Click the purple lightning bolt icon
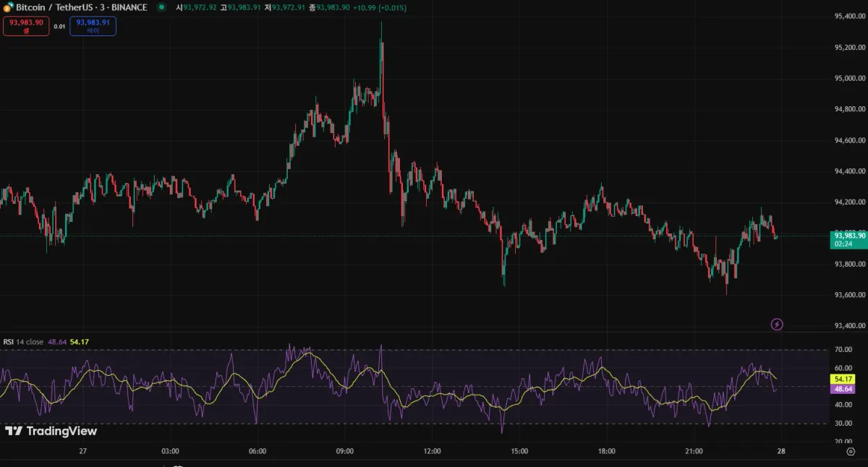 pos(778,325)
